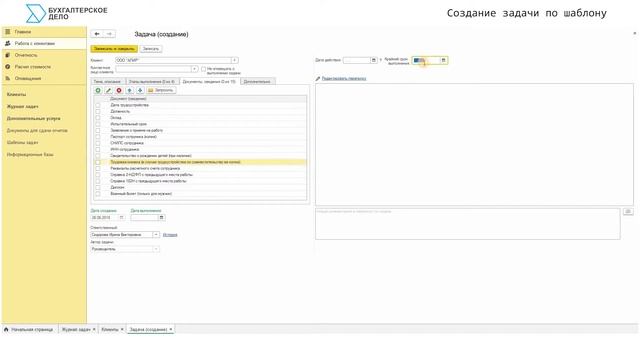Switch to Этапы выполнения tab

click(x=152, y=82)
